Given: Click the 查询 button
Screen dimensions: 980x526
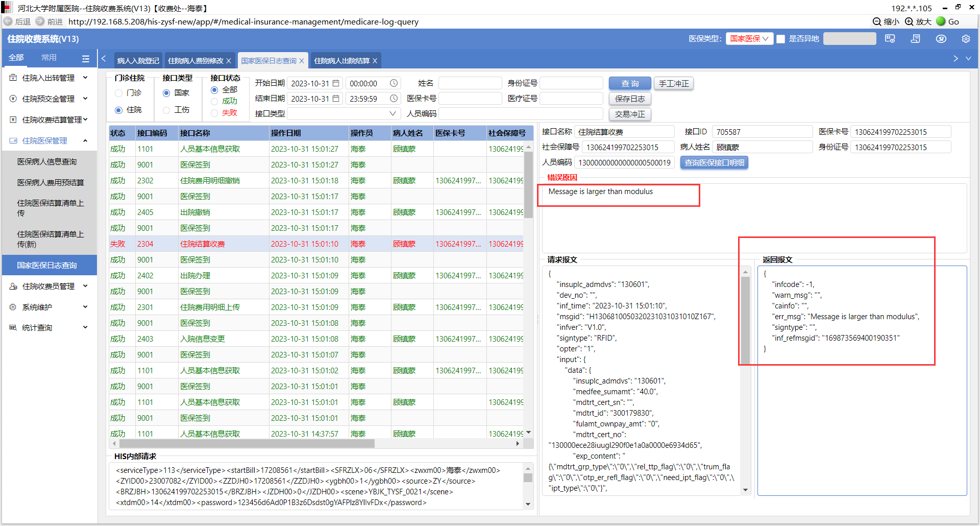Looking at the screenshot, I should 629,83.
